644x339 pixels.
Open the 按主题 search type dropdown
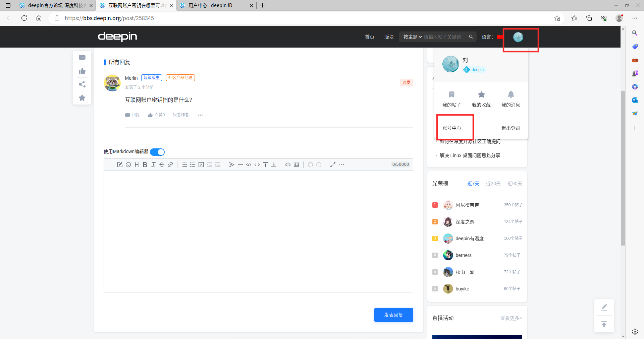412,37
